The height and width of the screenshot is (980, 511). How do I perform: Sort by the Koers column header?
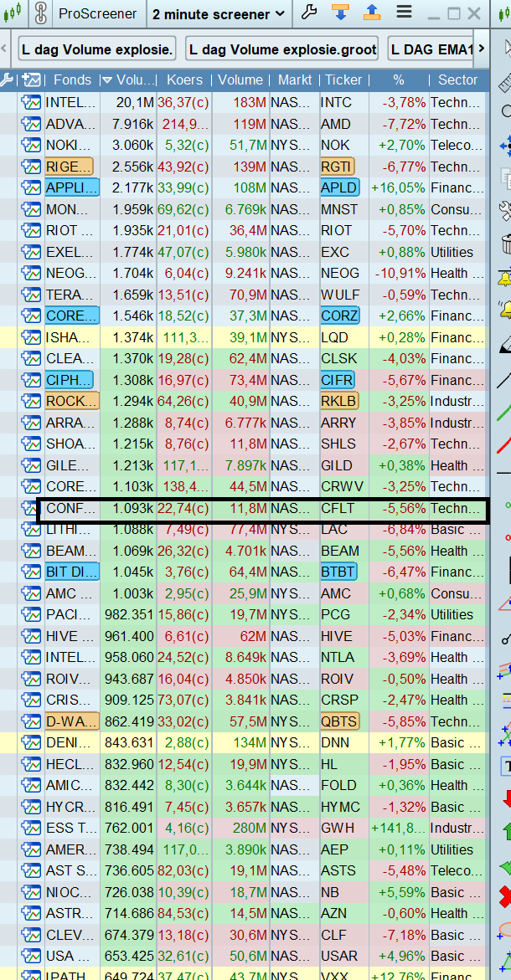[x=184, y=80]
